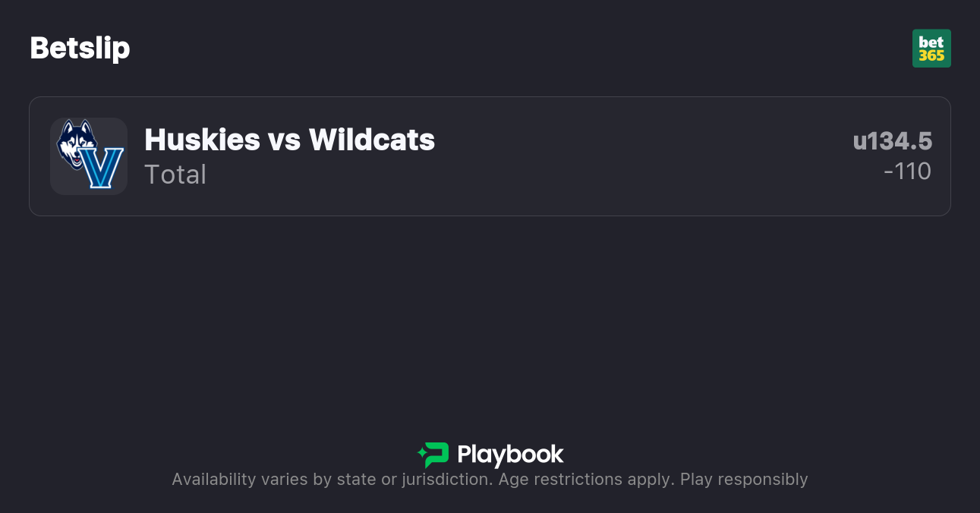This screenshot has width=980, height=513.
Task: Click the blue Villanova V logo
Action: click(102, 168)
